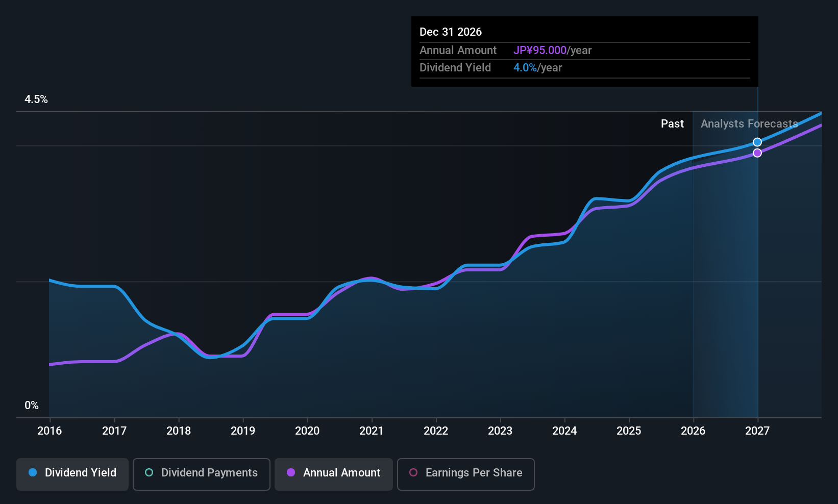Click the 2025 x-axis label
The width and height of the screenshot is (838, 504).
[x=629, y=431]
